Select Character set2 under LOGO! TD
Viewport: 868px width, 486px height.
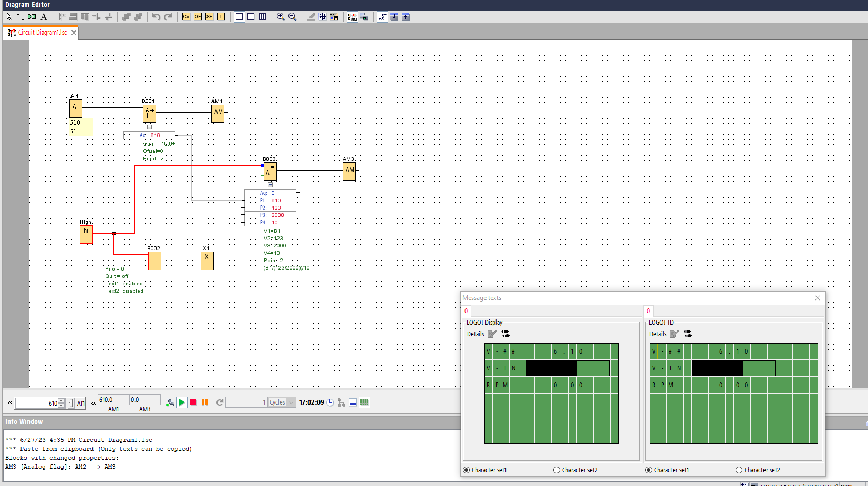tap(739, 470)
